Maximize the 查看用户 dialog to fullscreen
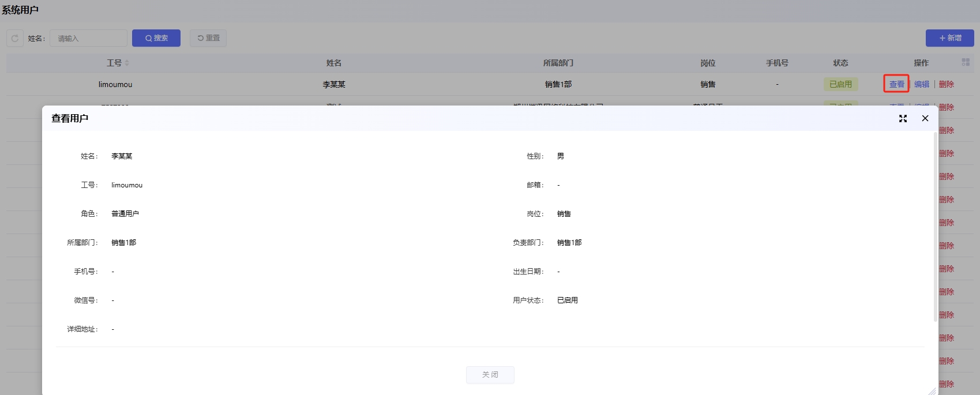Viewport: 980px width, 395px height. point(903,118)
